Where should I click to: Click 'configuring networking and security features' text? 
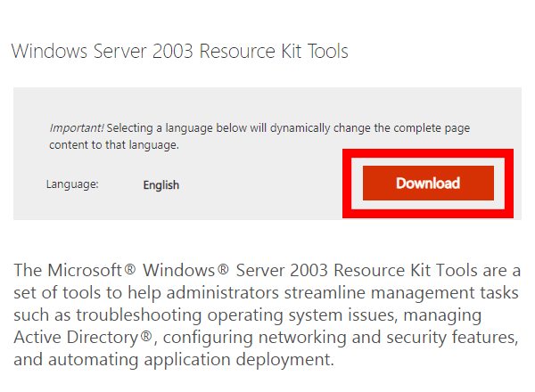click(x=340, y=338)
